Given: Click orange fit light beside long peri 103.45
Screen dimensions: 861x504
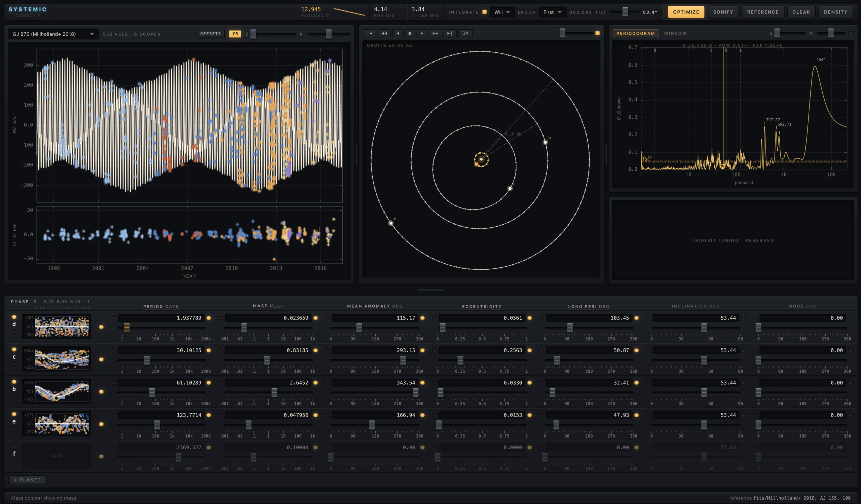Looking at the screenshot, I should [x=637, y=318].
